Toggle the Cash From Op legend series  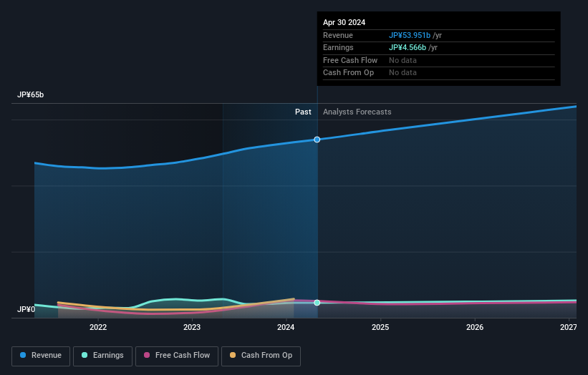point(261,356)
